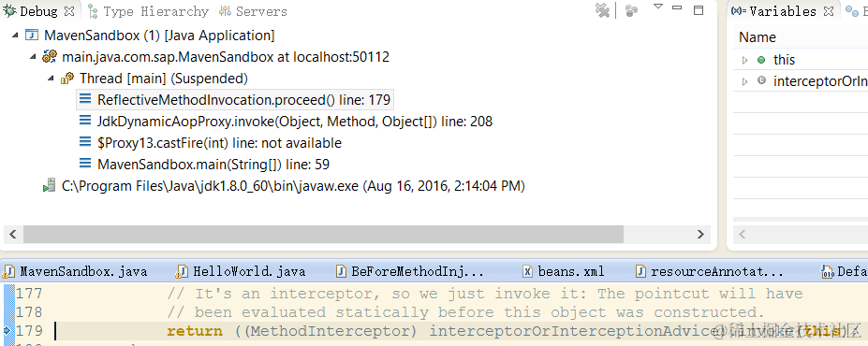The height and width of the screenshot is (346, 868).
Task: Collapse the Thread [main] node
Action: 51,79
